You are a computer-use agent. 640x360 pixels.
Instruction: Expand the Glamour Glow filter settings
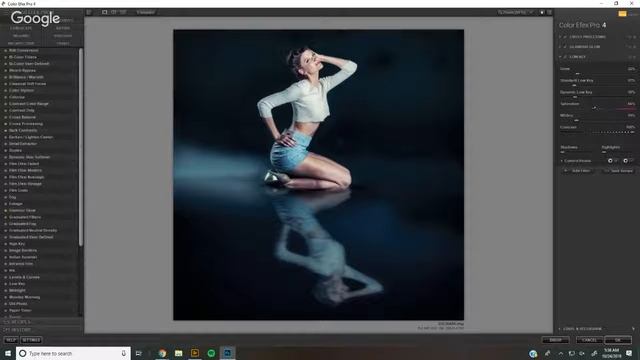[x=560, y=47]
